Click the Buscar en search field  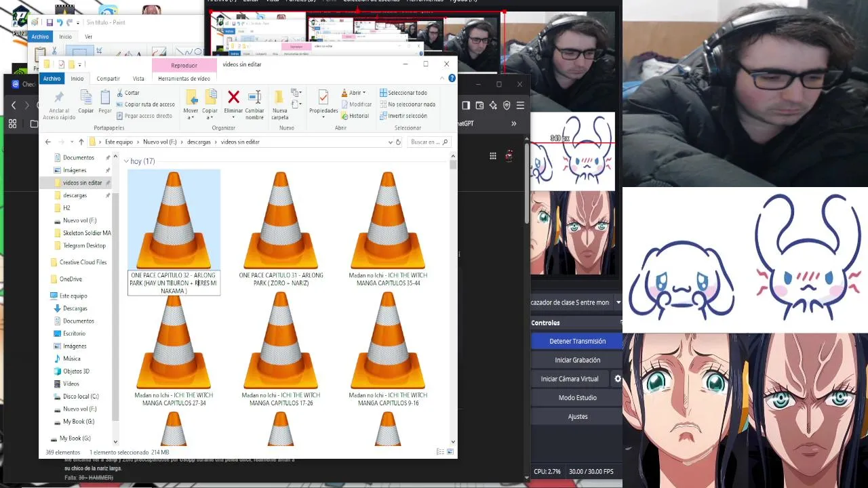(x=427, y=142)
